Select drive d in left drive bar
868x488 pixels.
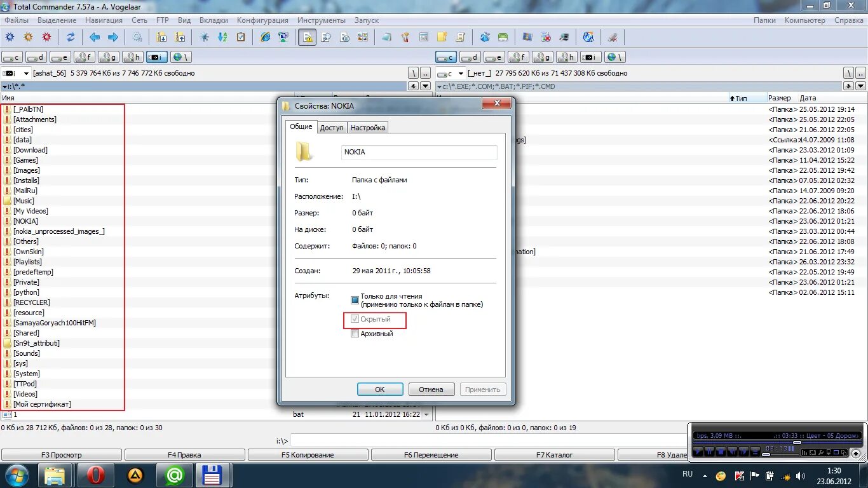pos(36,57)
